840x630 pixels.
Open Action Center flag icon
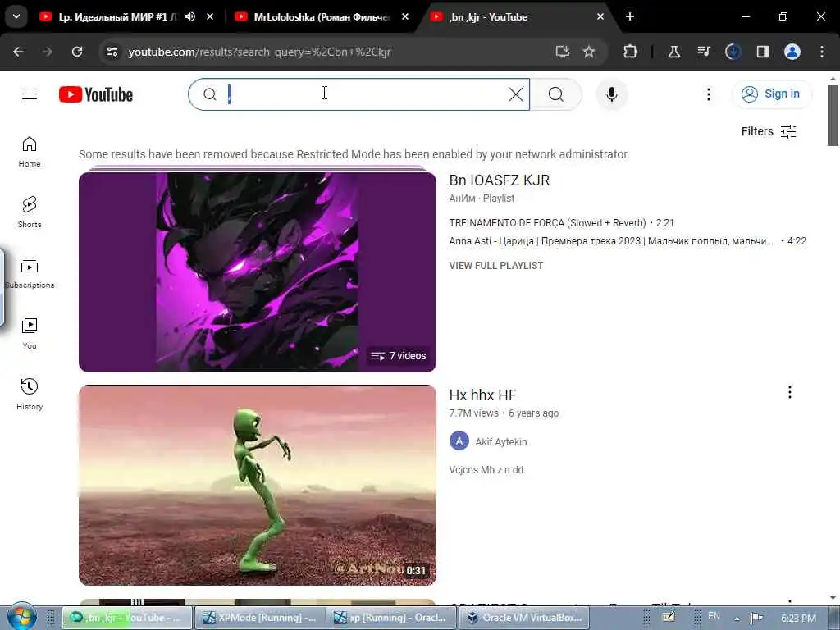point(757,618)
